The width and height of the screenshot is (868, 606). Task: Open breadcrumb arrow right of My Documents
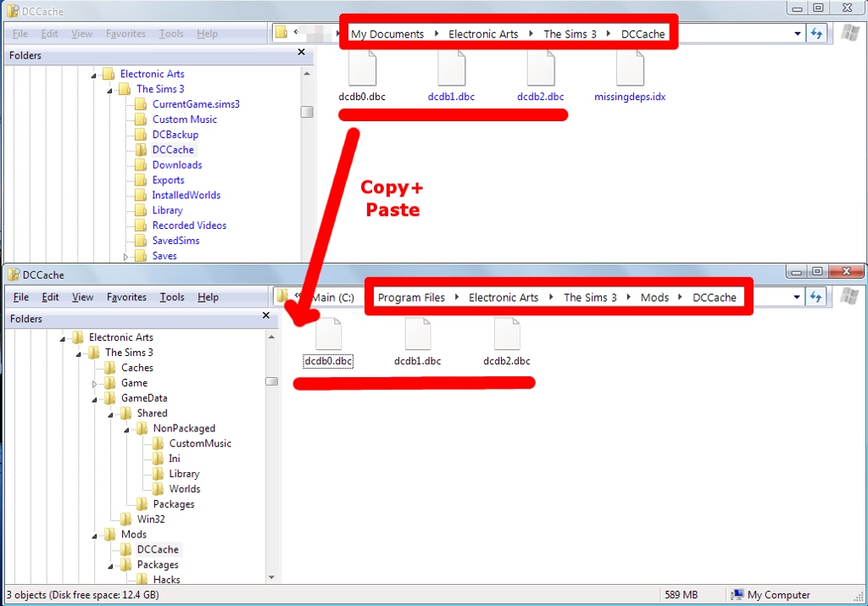tap(437, 33)
